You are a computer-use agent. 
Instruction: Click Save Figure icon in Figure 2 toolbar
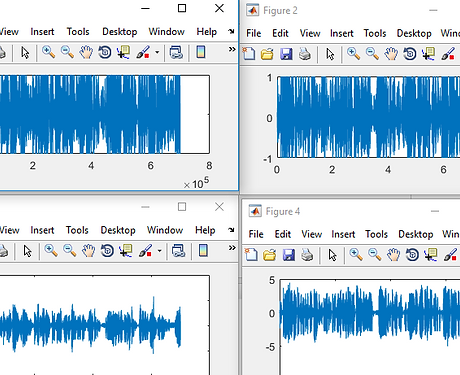click(286, 54)
